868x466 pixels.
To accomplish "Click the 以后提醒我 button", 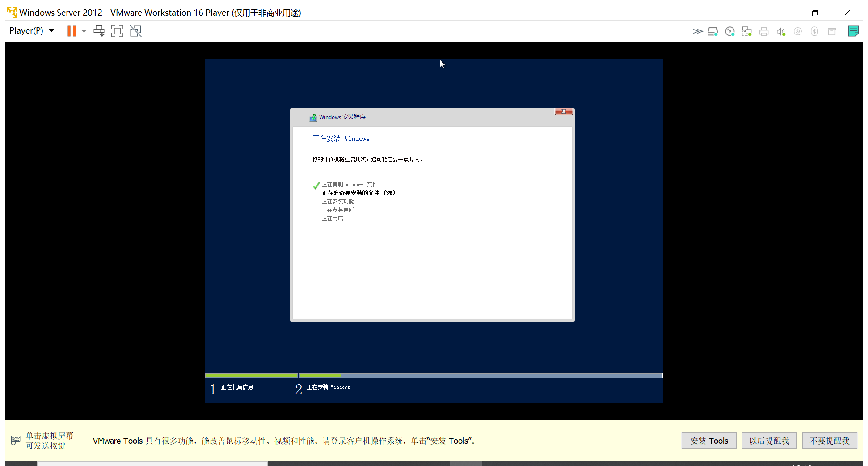I will coord(769,441).
